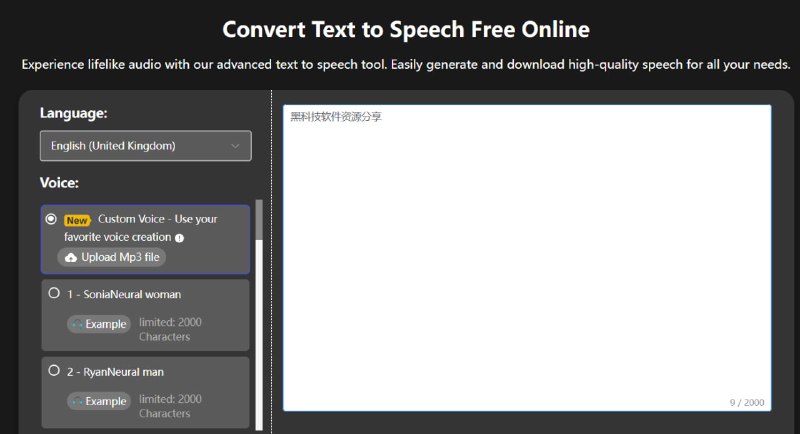
Task: Open the Language dropdown menu
Action: (x=145, y=146)
